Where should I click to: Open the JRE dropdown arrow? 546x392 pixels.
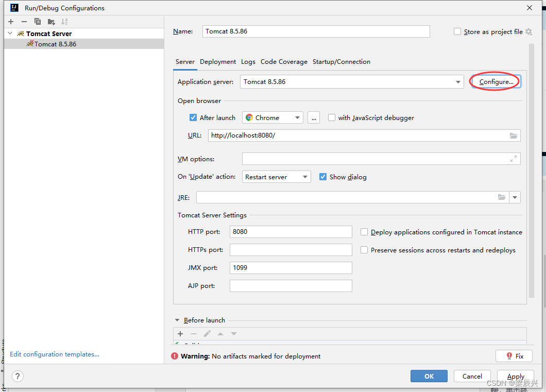click(515, 197)
